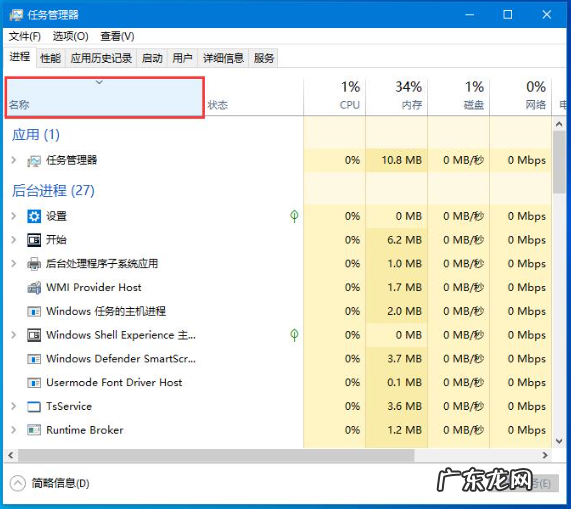Viewport: 571px width, 509px height.
Task: Click the green leaf status icon for 设置
Action: 294,216
